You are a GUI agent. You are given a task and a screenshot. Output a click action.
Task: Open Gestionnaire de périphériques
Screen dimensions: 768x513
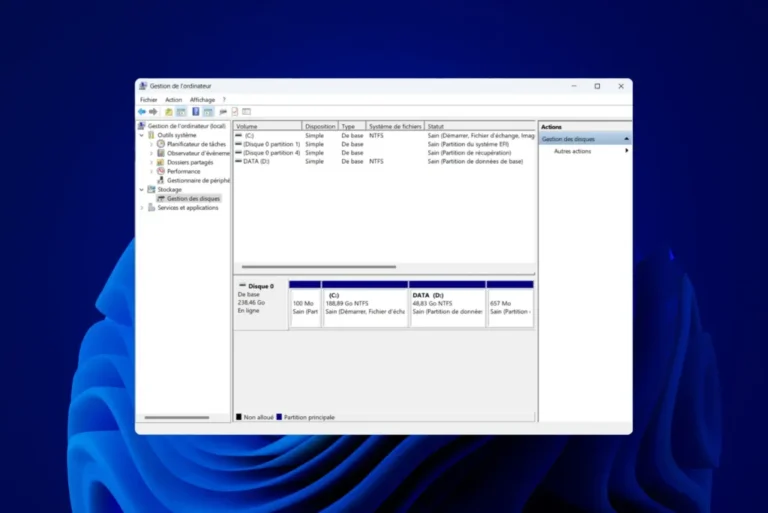tap(198, 180)
